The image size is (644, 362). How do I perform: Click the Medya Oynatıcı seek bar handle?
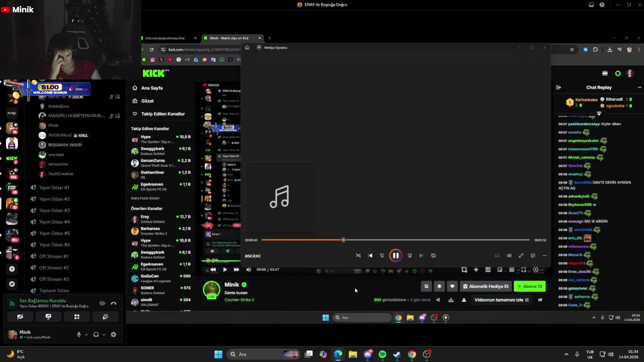click(343, 240)
